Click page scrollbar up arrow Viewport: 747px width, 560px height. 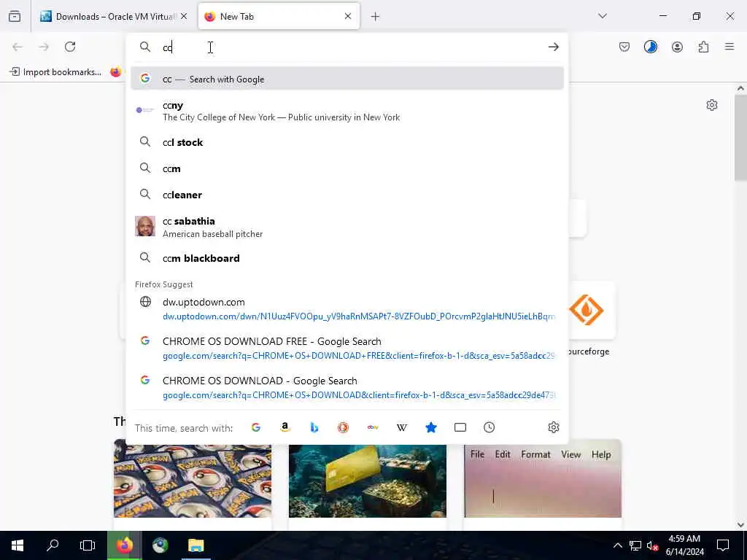pyautogui.click(x=740, y=88)
